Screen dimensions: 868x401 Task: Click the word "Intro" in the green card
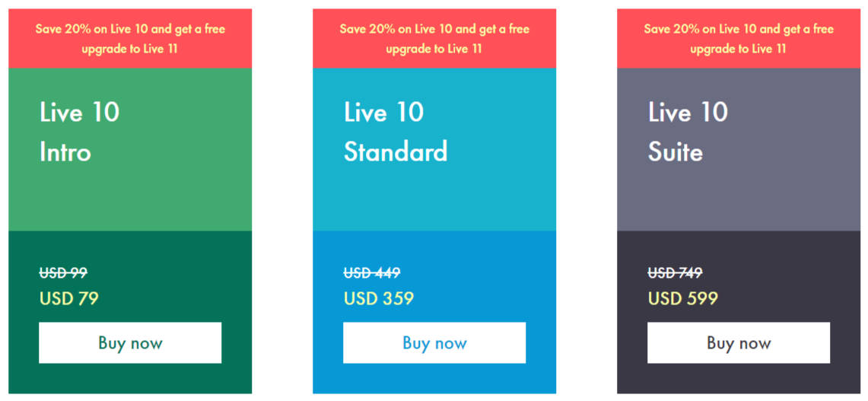(65, 152)
